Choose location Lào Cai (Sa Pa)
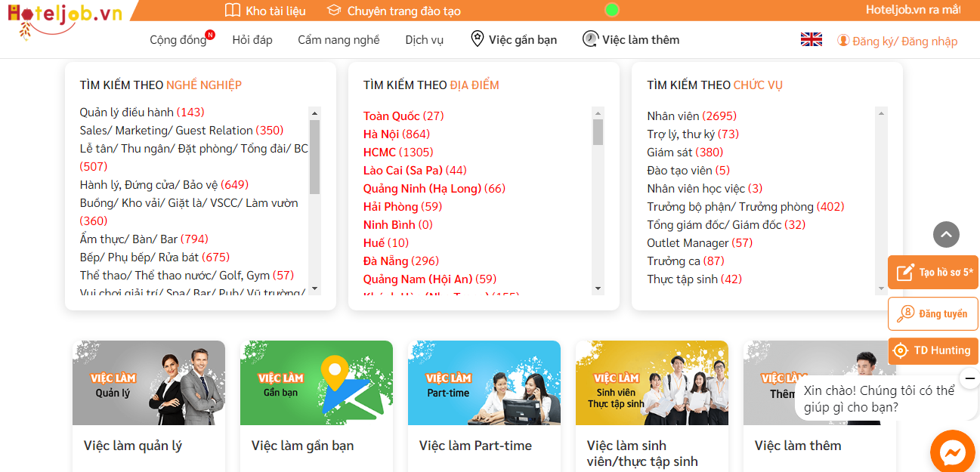 pos(415,170)
